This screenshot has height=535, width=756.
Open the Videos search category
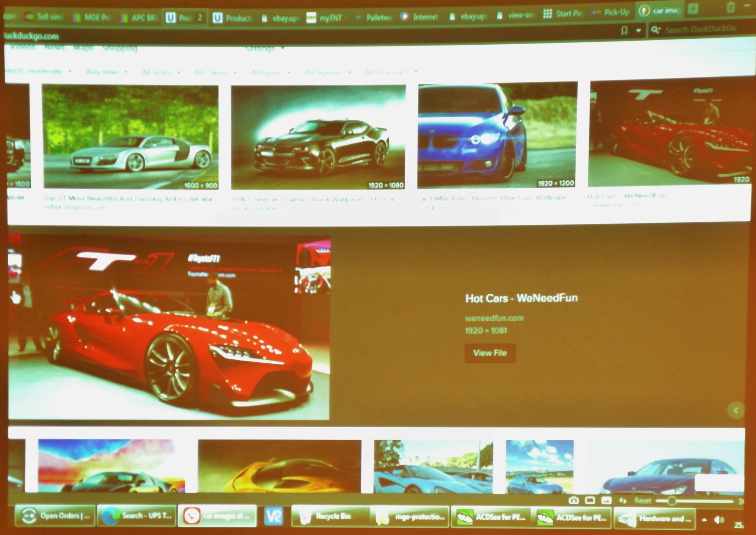pyautogui.click(x=23, y=46)
